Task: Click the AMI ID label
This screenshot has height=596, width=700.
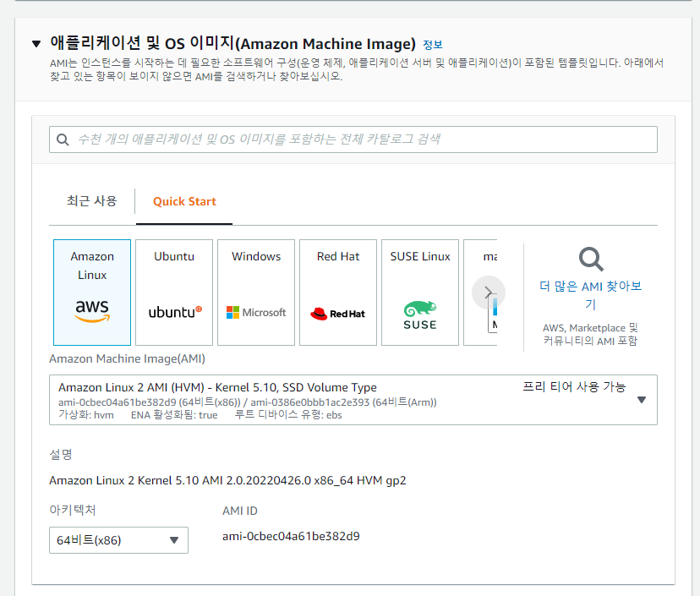Action: (240, 511)
